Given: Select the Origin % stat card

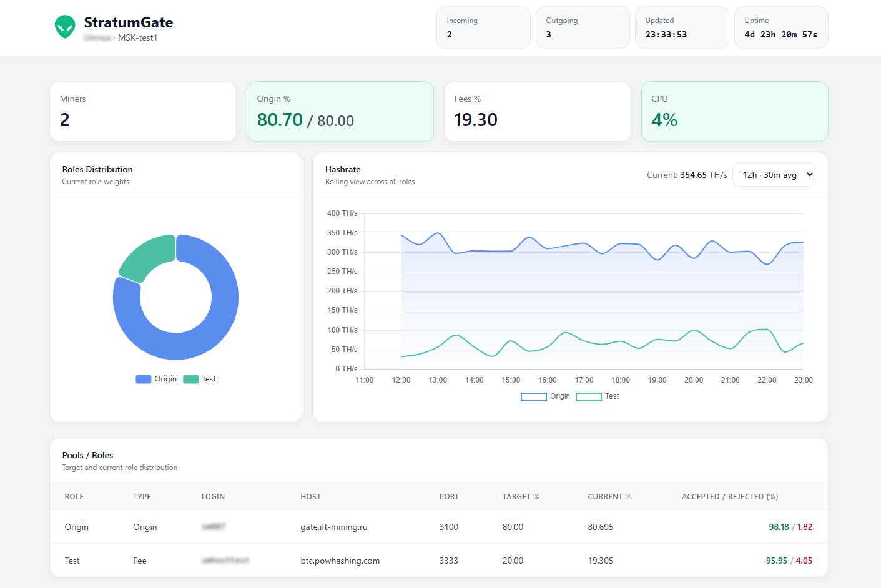Looking at the screenshot, I should coord(340,111).
